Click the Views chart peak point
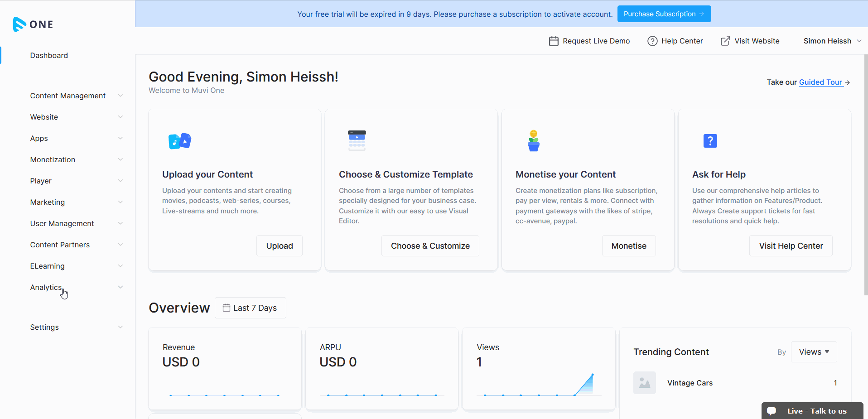Image resolution: width=868 pixels, height=419 pixels. coord(592,375)
